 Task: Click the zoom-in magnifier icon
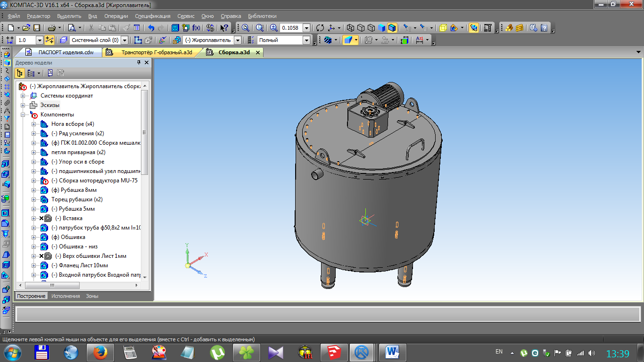pos(273,28)
